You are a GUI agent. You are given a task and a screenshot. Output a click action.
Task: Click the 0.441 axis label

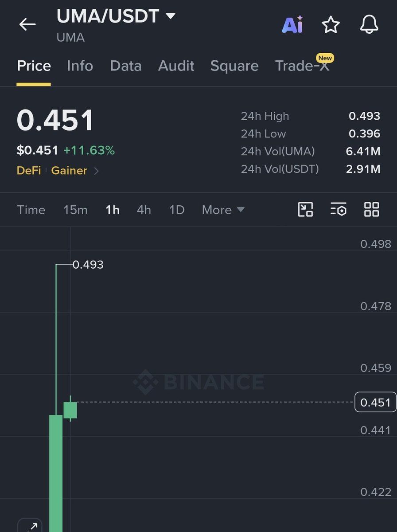click(376, 430)
